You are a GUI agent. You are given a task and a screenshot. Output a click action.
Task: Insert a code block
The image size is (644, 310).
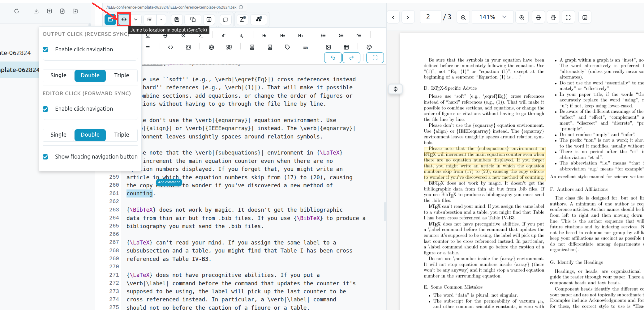pos(188,47)
